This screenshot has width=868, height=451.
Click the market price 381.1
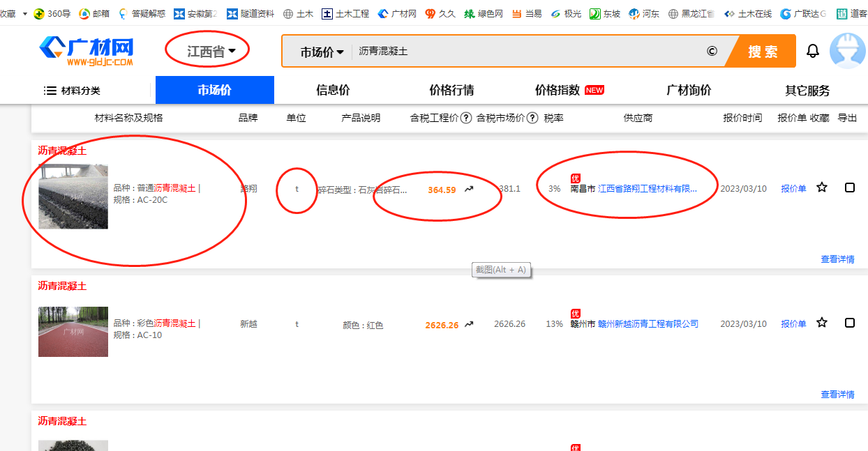pos(509,188)
